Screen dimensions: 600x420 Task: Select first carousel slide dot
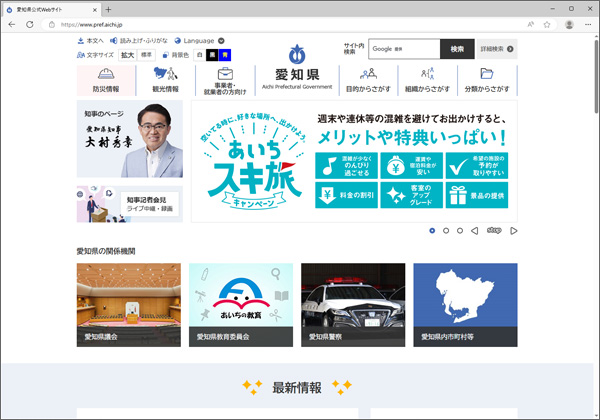[432, 231]
